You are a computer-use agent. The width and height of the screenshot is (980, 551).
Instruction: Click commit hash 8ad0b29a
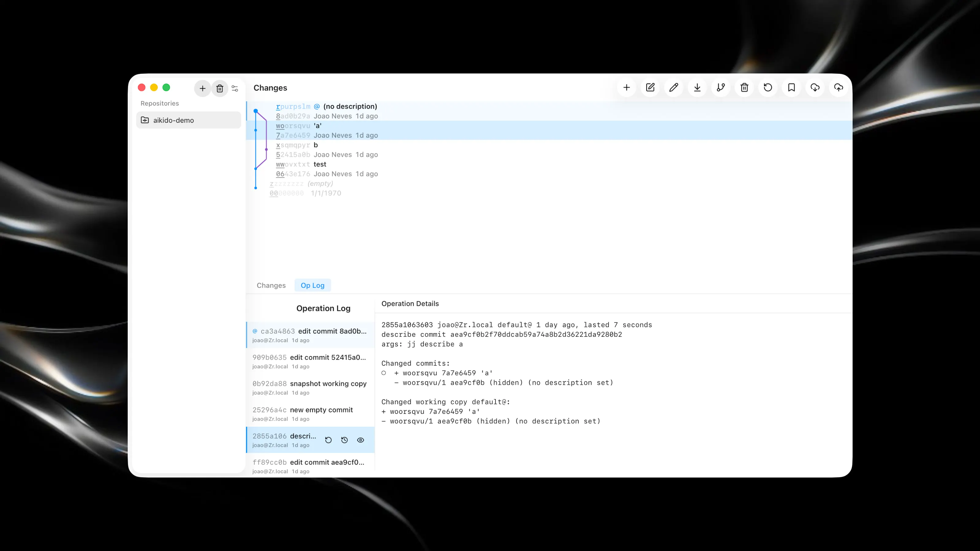[x=293, y=116]
